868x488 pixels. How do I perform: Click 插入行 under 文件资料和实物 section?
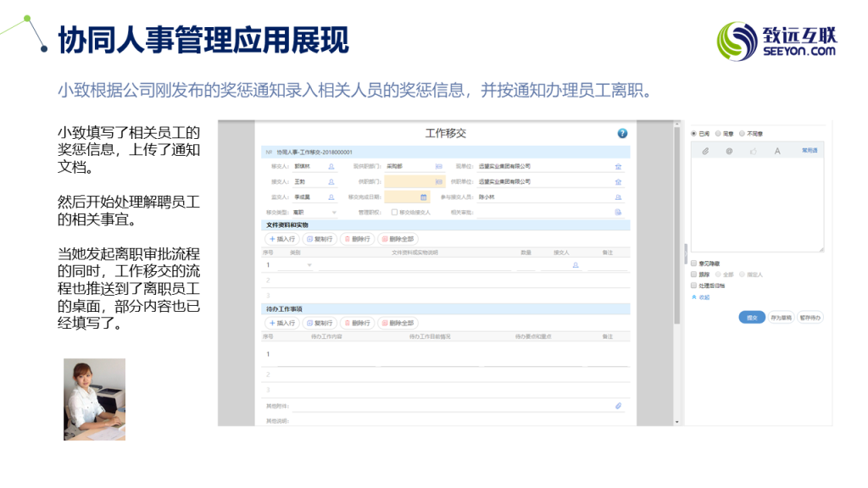tap(283, 240)
